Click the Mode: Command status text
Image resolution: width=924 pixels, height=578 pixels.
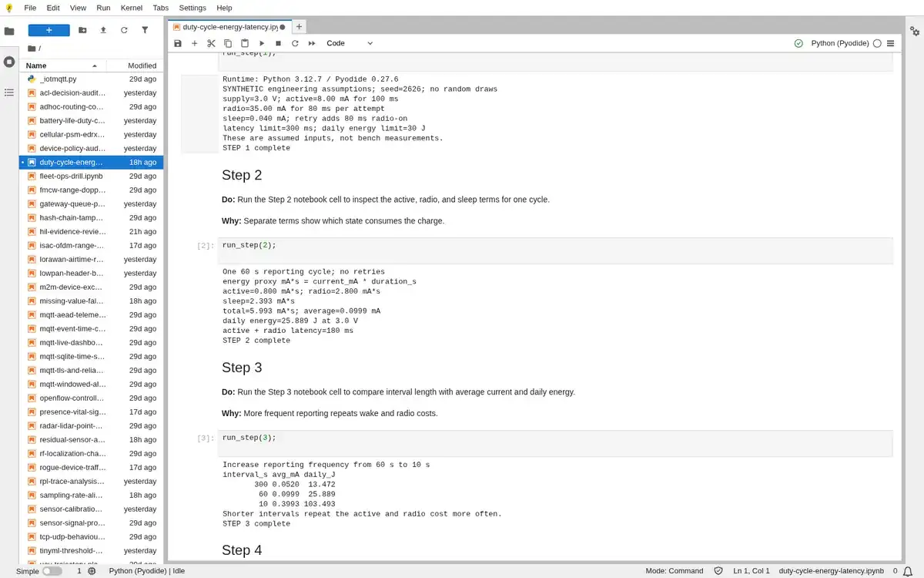tap(674, 571)
